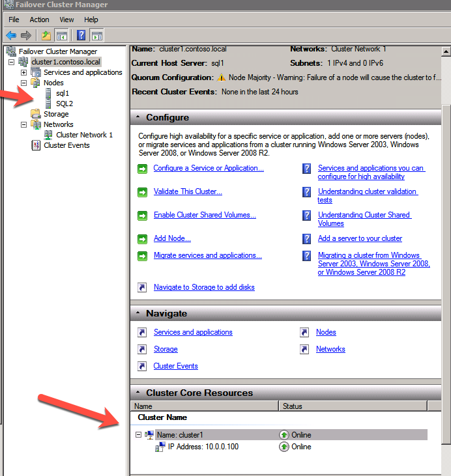Click the Up One Level folder icon
The width and height of the screenshot is (451, 476).
click(x=46, y=35)
